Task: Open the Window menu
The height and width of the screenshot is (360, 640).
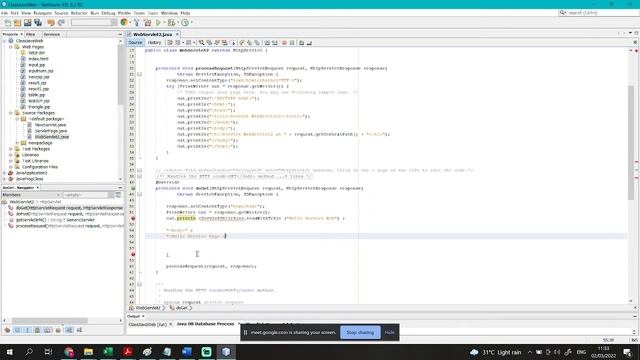Action: tap(169, 13)
